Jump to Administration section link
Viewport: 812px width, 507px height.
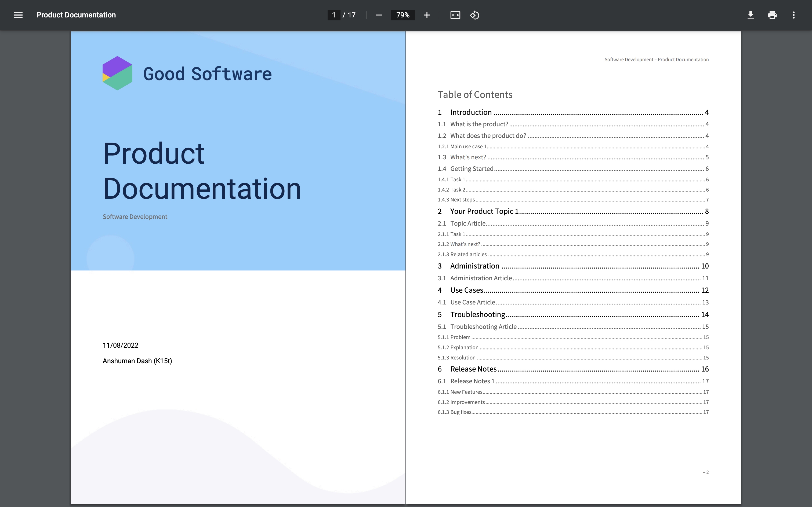474,266
